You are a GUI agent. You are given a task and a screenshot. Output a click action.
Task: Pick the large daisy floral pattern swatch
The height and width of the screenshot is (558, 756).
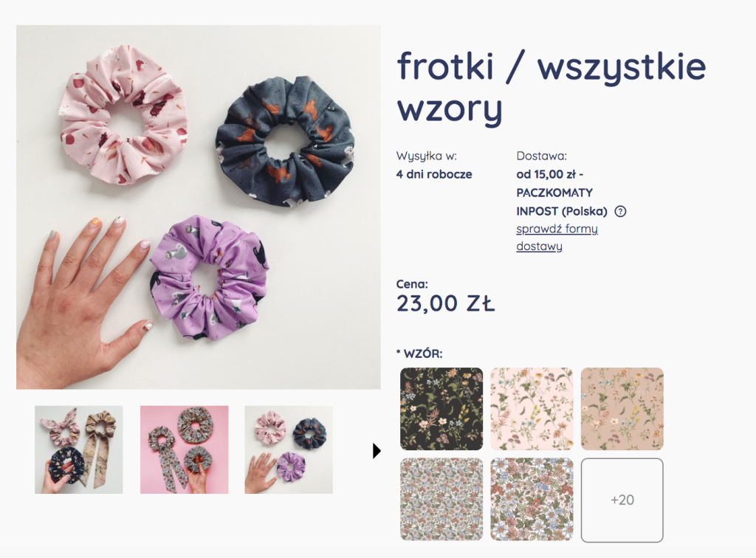[x=532, y=499]
